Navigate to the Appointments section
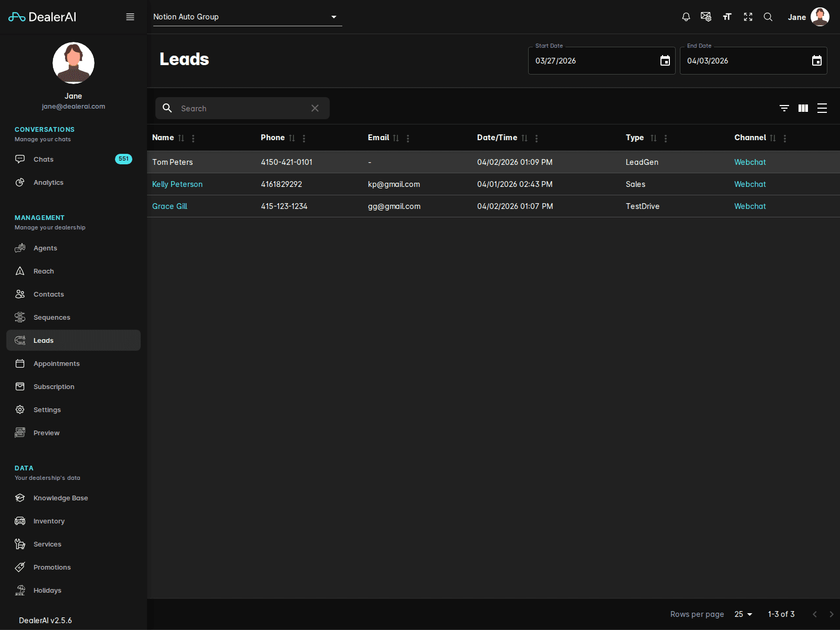This screenshot has width=840, height=630. pos(56,363)
